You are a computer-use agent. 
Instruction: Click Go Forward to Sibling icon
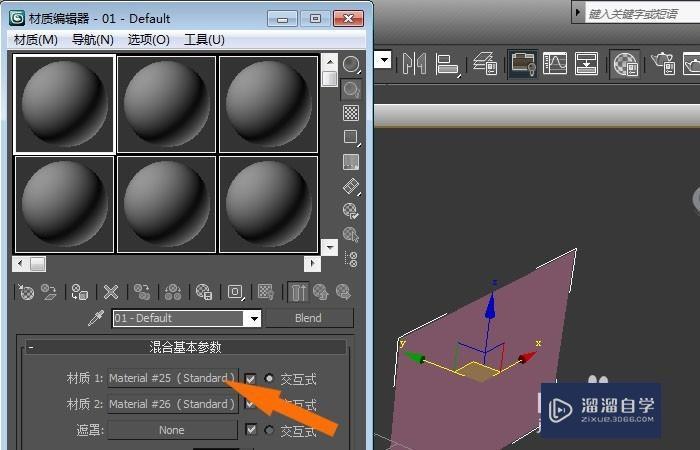pos(343,292)
